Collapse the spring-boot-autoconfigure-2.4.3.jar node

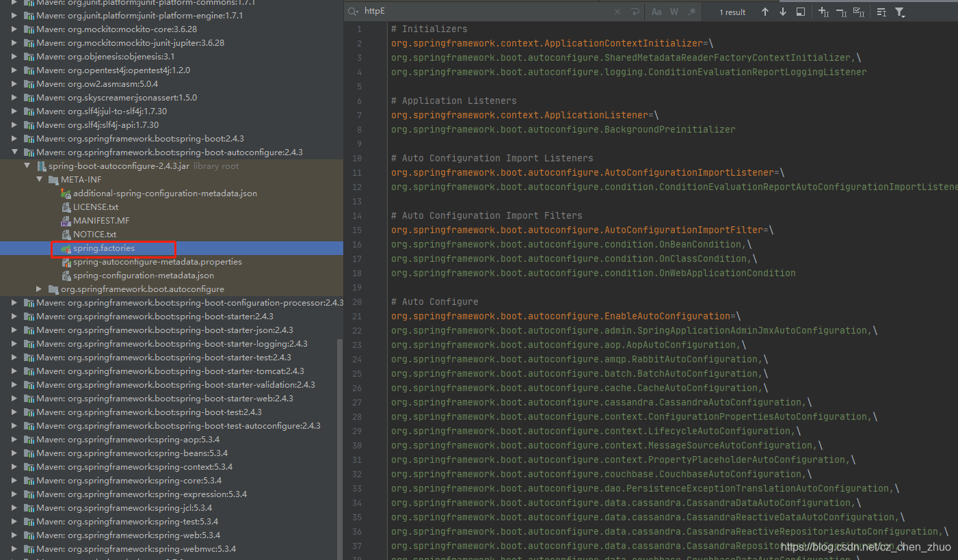[x=27, y=166]
